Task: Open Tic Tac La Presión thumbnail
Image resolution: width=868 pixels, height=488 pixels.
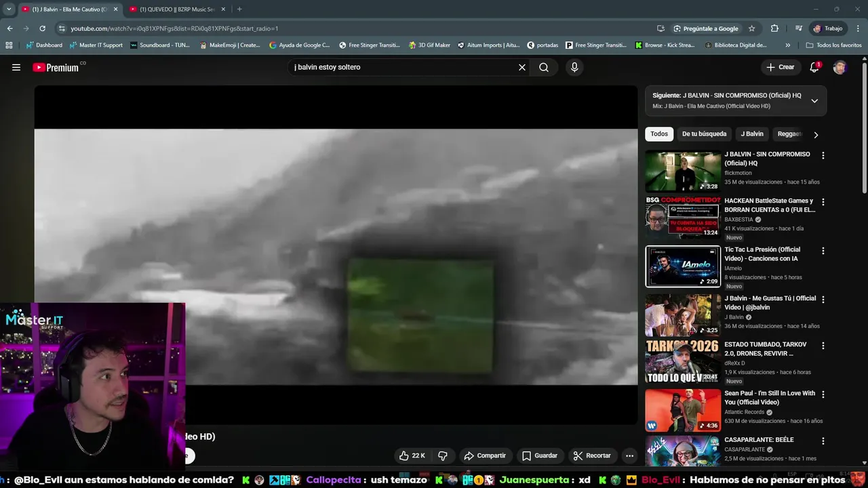Action: (683, 266)
